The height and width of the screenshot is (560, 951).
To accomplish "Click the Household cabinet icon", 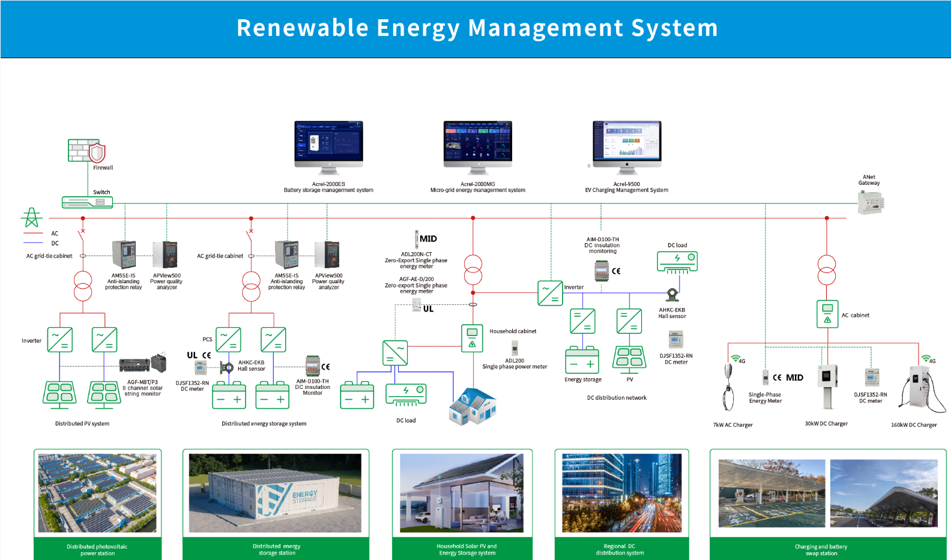I will point(472,338).
